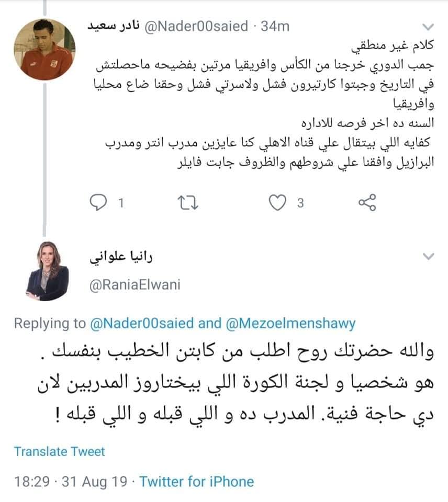
Task: Expand options chevron on Nader's tweet
Action: coord(428,27)
